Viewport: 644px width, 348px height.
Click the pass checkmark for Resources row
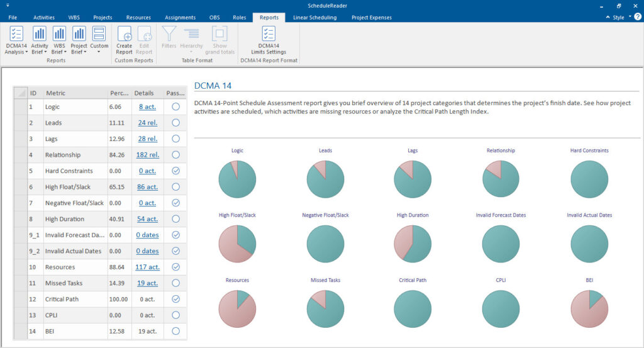[x=176, y=267]
